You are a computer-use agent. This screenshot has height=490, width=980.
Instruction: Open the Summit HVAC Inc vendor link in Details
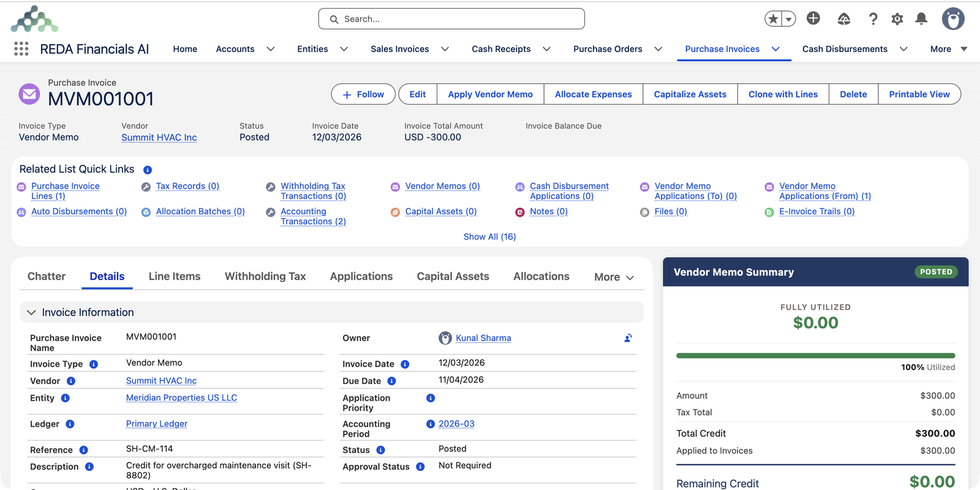pos(161,381)
